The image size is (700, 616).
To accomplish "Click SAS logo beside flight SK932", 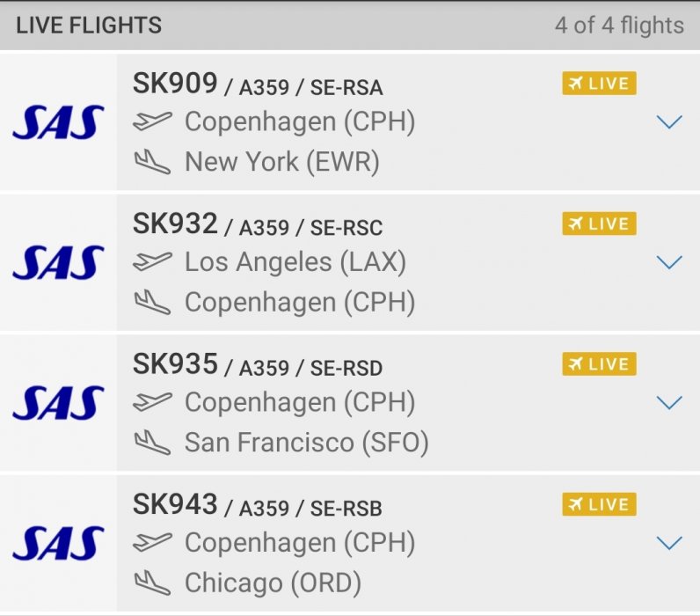I will tap(58, 262).
